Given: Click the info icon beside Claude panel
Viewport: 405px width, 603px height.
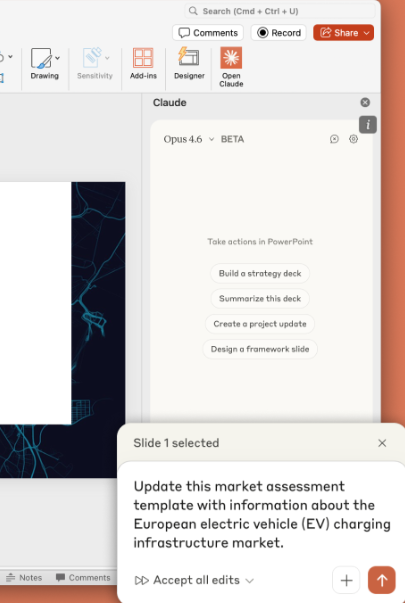Looking at the screenshot, I should tap(368, 125).
